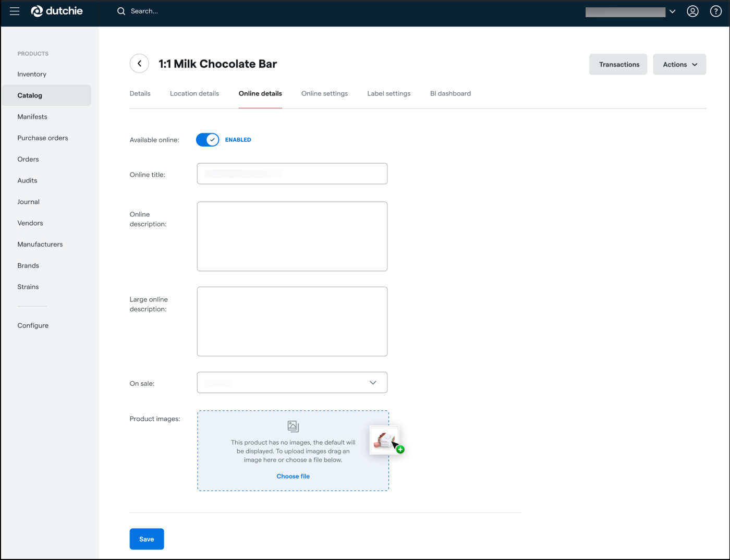
Task: Open the user account profile icon
Action: (692, 11)
